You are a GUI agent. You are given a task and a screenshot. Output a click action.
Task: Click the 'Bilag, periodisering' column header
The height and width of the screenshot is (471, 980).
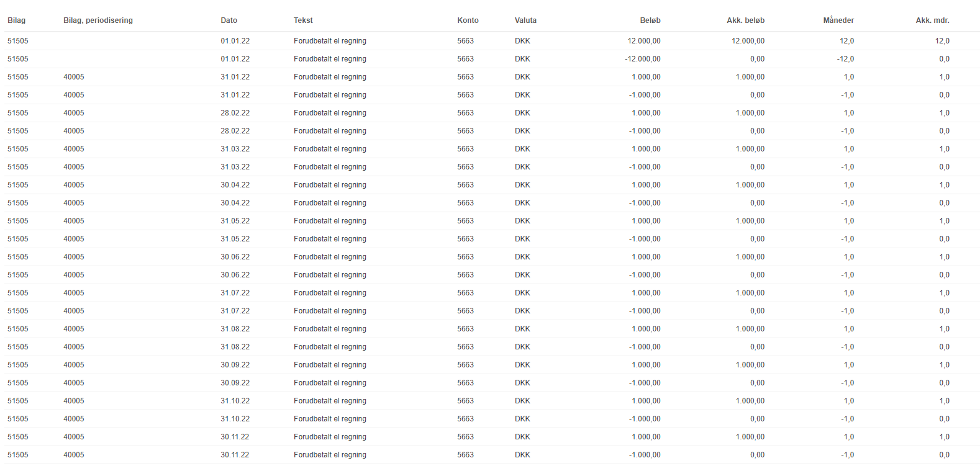[98, 20]
